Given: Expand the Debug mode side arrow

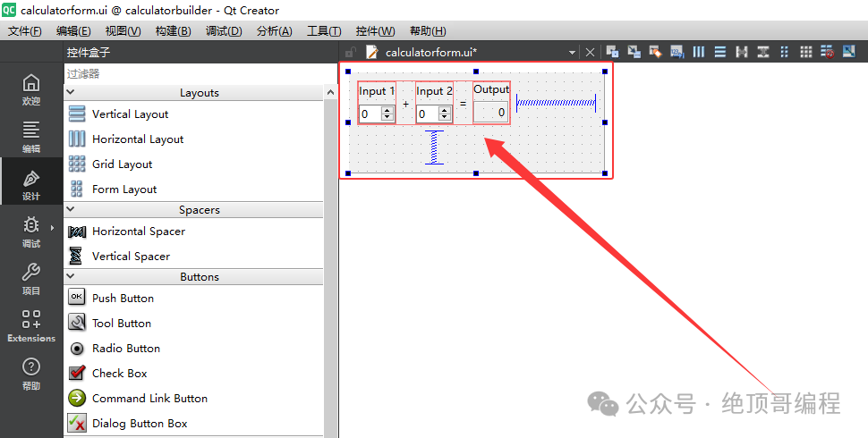Looking at the screenshot, I should click(x=53, y=227).
